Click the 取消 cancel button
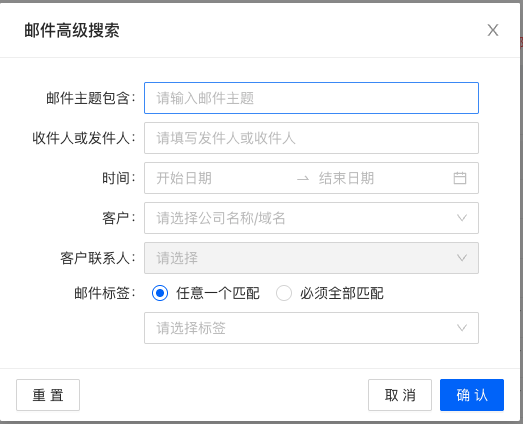 pos(400,395)
